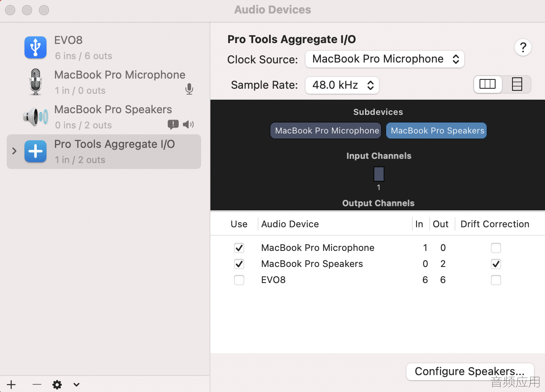The height and width of the screenshot is (392, 545).
Task: Click the MacBook Pro Microphone device icon
Action: pos(36,82)
